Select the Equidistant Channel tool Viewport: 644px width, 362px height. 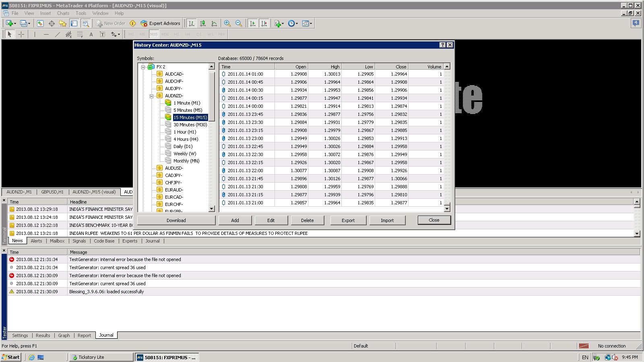[68, 34]
